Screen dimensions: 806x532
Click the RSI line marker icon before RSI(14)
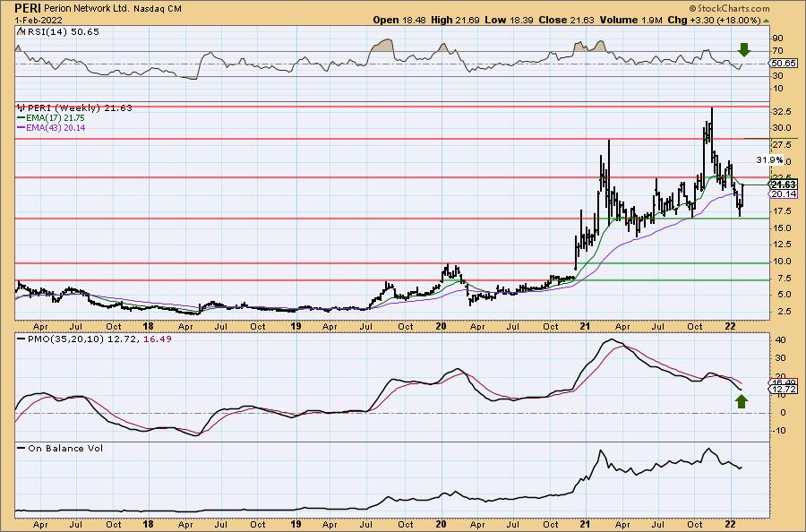pos(20,31)
